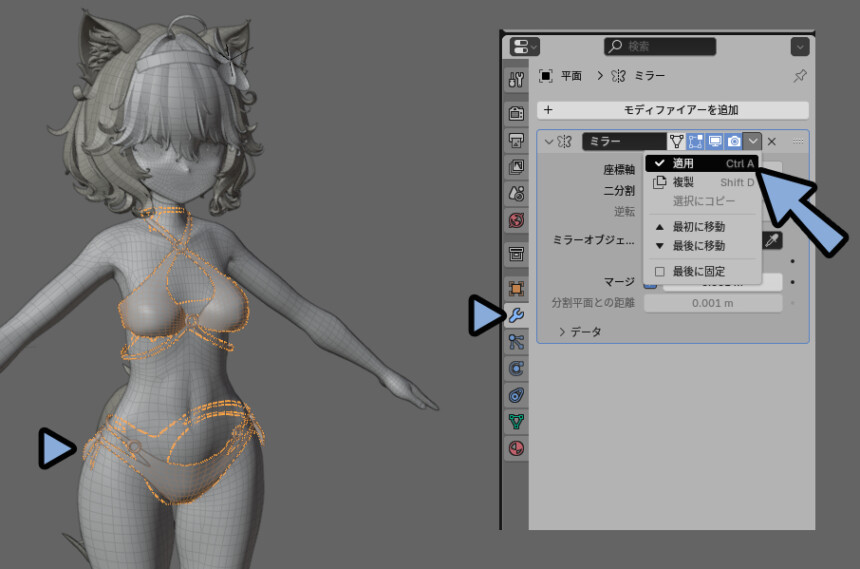860x569 pixels.
Task: Click the properties 検索 search field
Action: pyautogui.click(x=660, y=47)
